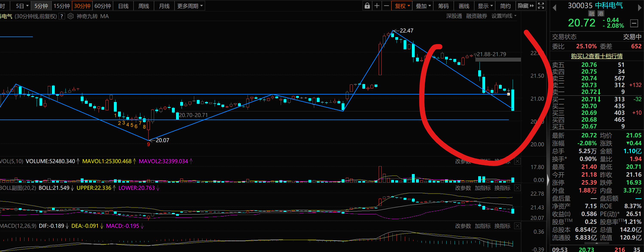Zoom out chart with minus icon
This screenshot has height=252, width=644.
tap(387, 6)
